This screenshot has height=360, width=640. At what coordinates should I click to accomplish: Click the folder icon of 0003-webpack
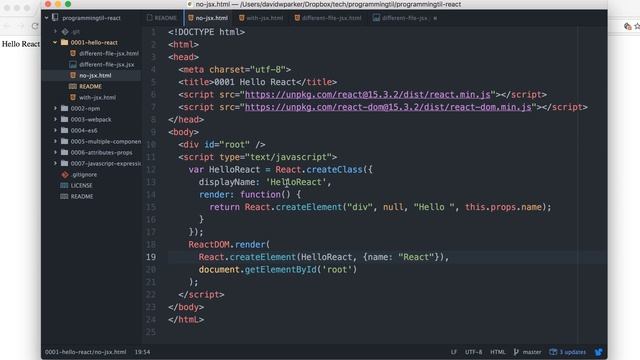coord(64,119)
